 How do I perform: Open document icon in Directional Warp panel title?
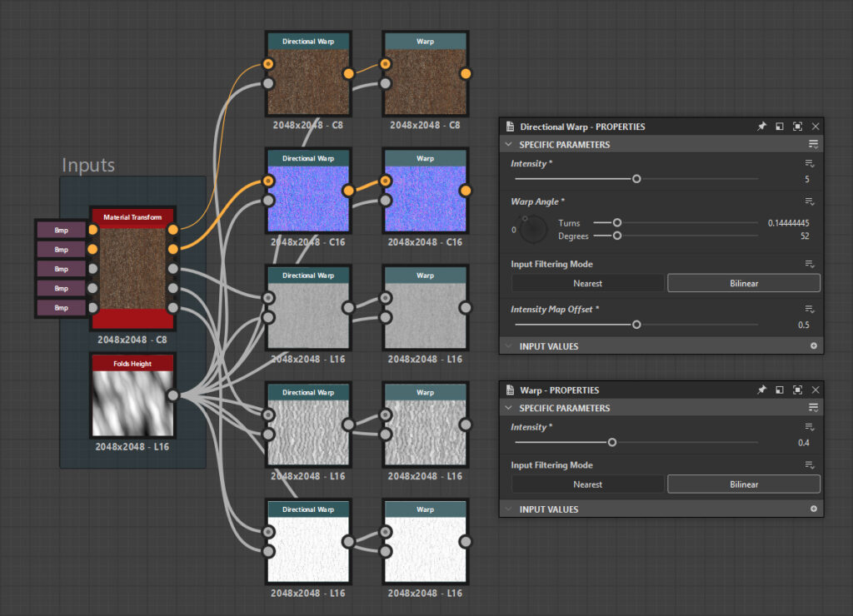coord(510,127)
